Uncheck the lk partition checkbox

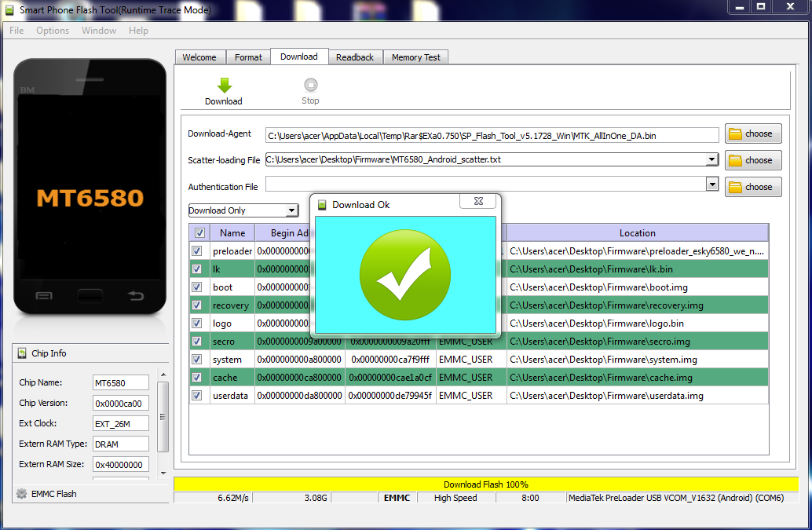(197, 269)
